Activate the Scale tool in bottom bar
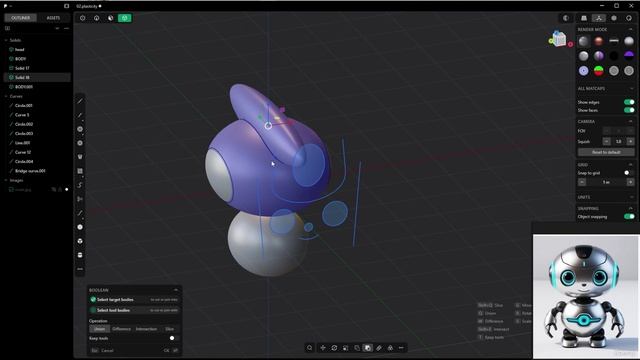640x360 pixels. [x=346, y=348]
